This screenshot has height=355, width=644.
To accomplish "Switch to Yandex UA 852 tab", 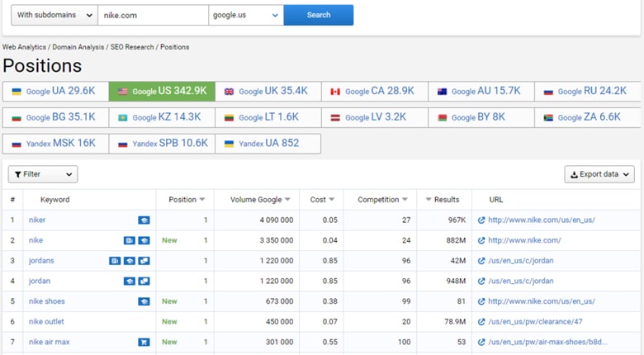I will click(x=268, y=144).
